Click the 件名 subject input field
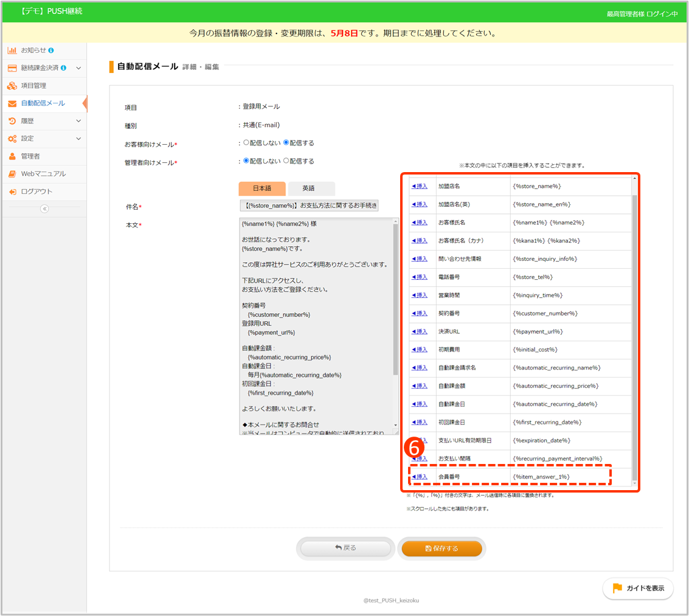Image resolution: width=689 pixels, height=616 pixels. (x=310, y=206)
